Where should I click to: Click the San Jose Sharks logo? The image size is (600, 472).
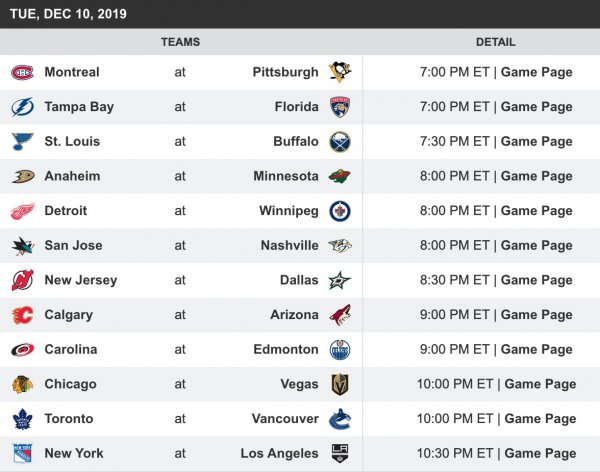22,245
